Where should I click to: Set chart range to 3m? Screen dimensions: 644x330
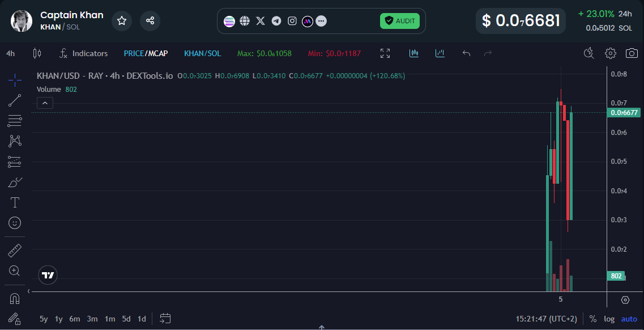(x=92, y=319)
